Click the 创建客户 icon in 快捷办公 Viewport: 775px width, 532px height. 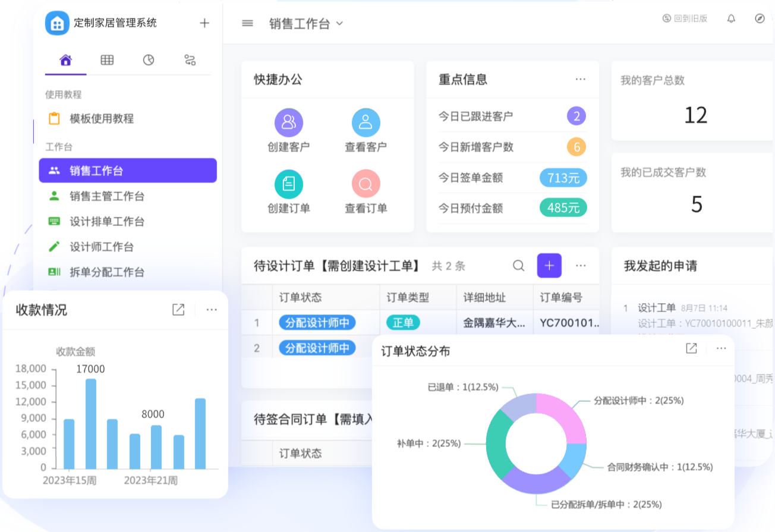[x=289, y=122]
